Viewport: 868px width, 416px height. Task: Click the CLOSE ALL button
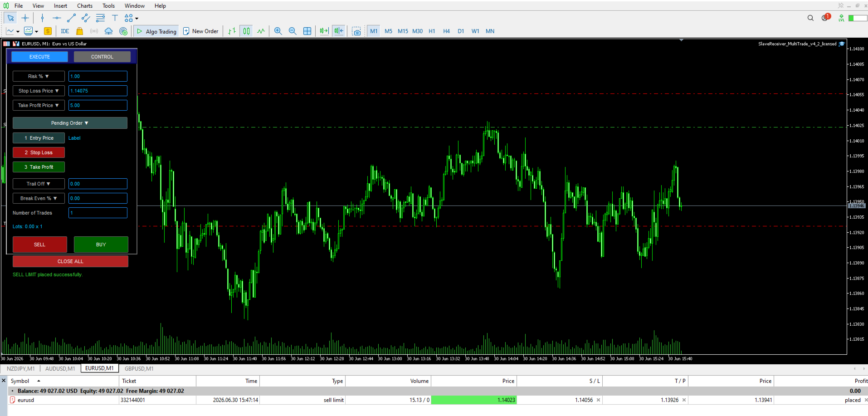pos(70,261)
